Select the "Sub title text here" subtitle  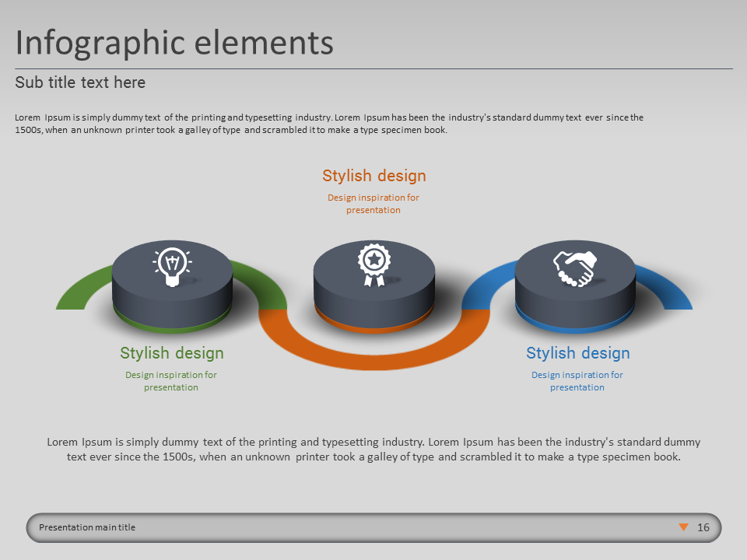point(80,82)
